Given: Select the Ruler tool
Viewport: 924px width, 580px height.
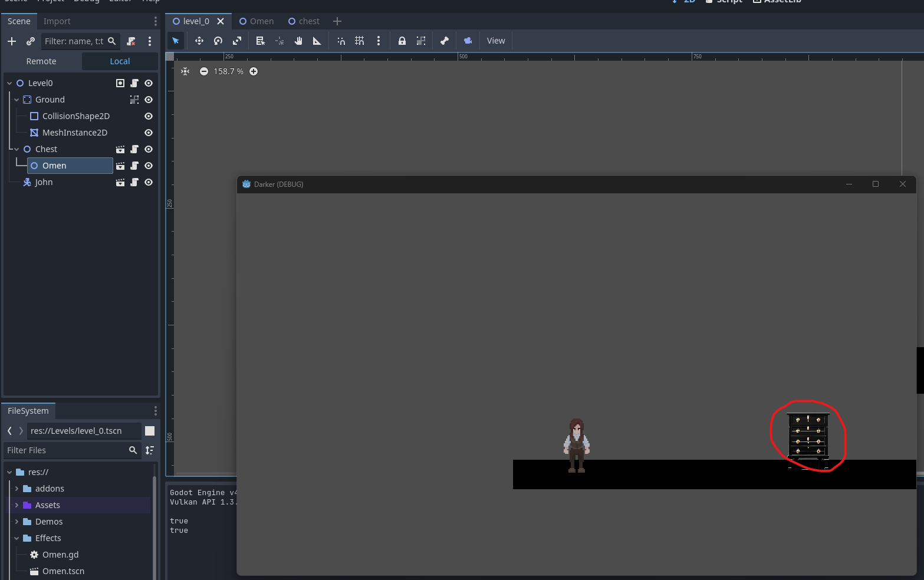Looking at the screenshot, I should [317, 41].
